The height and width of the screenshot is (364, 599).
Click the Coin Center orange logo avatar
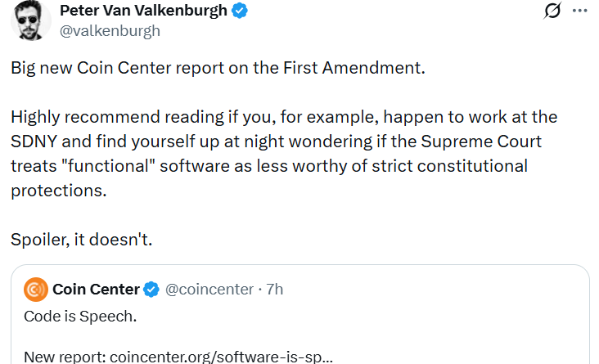36,290
